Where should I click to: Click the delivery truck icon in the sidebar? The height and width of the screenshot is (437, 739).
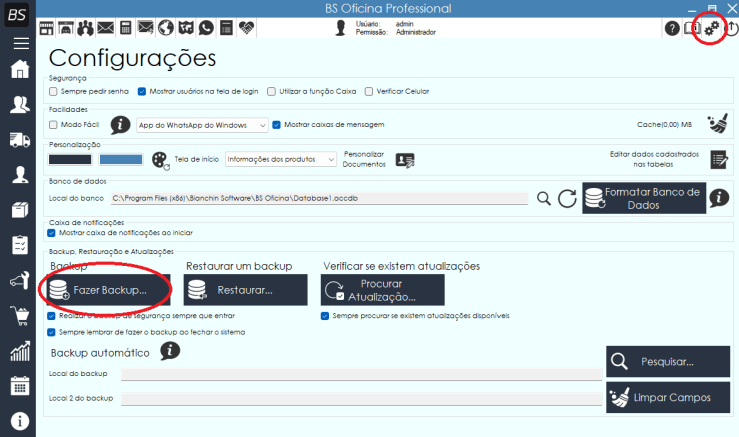[x=18, y=140]
